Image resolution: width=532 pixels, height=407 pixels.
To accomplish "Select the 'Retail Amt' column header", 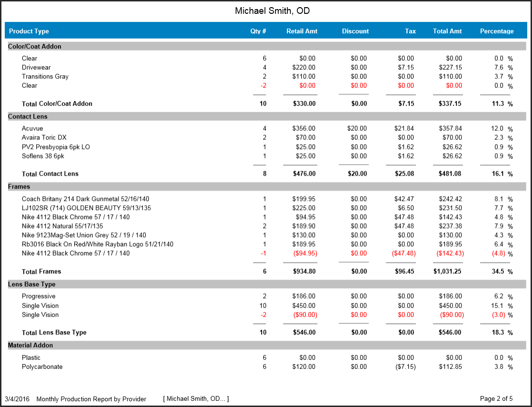I will [302, 31].
